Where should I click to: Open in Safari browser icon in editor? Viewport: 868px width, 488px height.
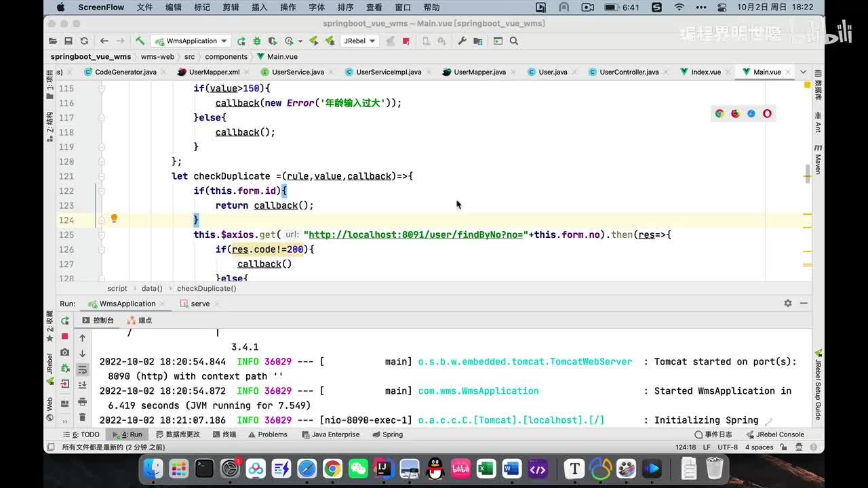(x=751, y=114)
